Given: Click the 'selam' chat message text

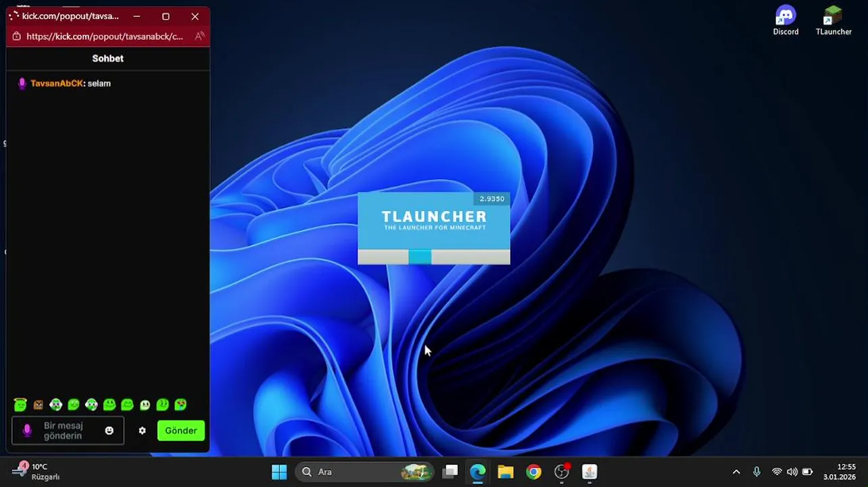Looking at the screenshot, I should click(99, 83).
